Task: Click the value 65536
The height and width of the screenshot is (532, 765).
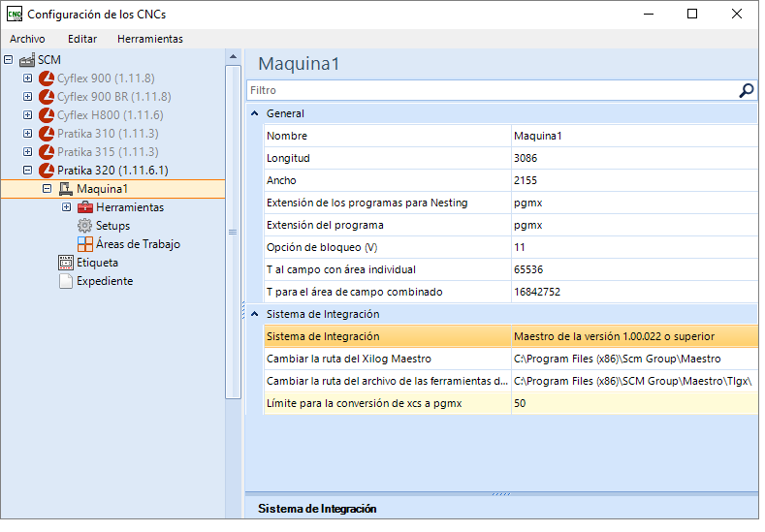Action: click(635, 270)
